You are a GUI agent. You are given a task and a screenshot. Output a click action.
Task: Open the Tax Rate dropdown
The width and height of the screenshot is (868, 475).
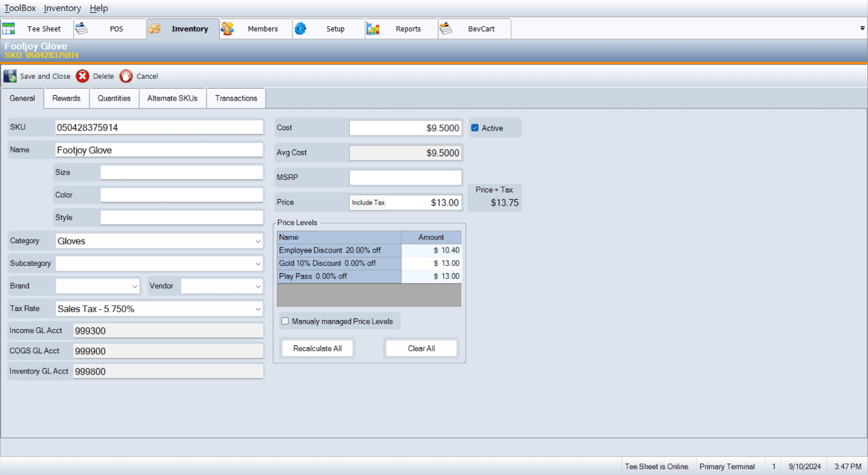pos(258,309)
